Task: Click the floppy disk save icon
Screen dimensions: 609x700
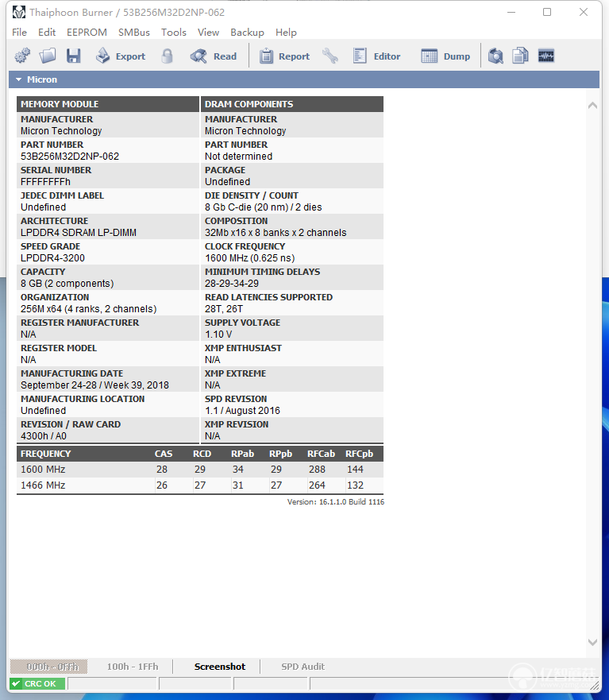Action: [73, 56]
